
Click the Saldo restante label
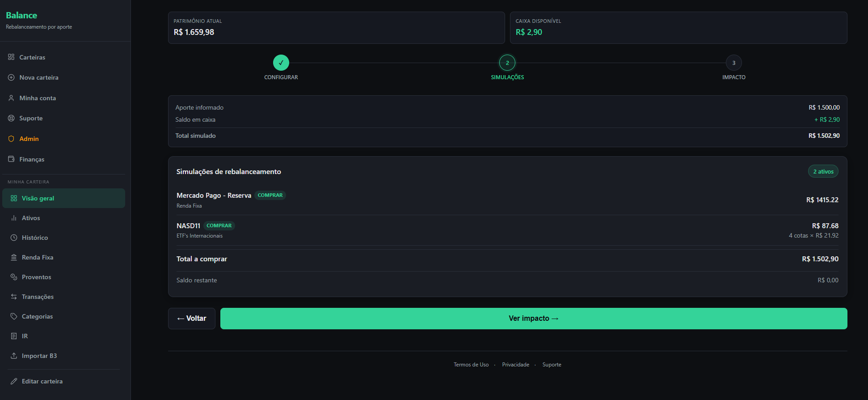click(197, 280)
